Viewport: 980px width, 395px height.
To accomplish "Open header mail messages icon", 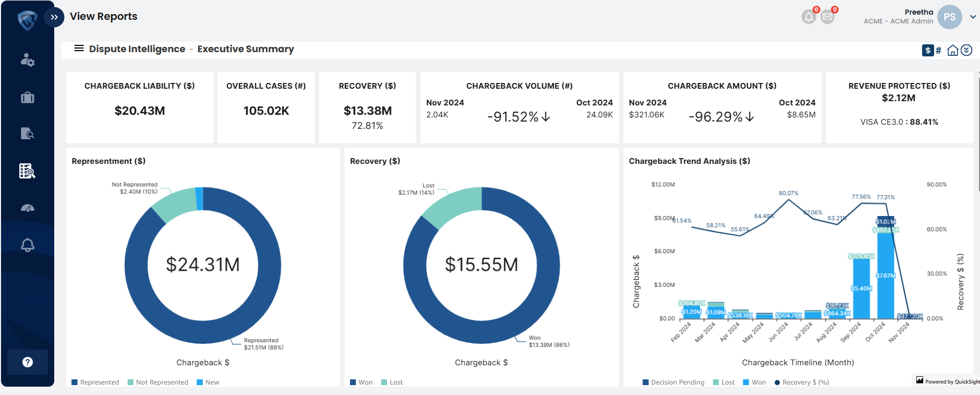I will coord(827,17).
